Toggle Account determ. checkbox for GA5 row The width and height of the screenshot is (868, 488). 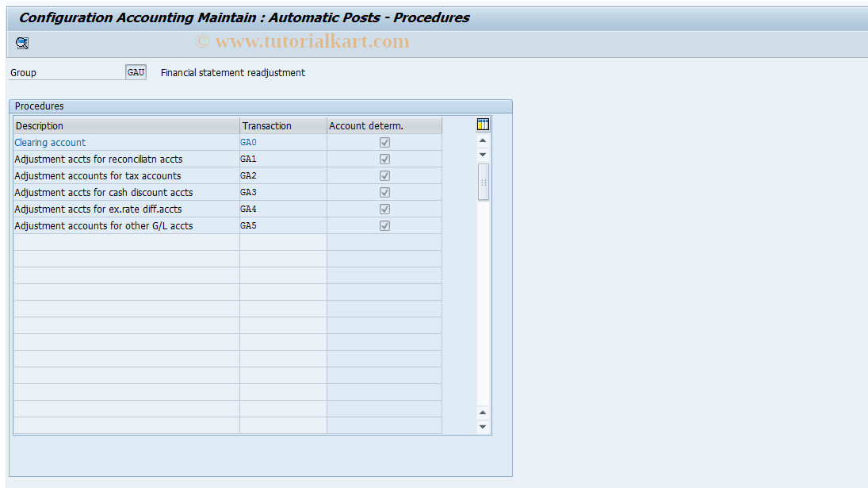[x=384, y=225]
